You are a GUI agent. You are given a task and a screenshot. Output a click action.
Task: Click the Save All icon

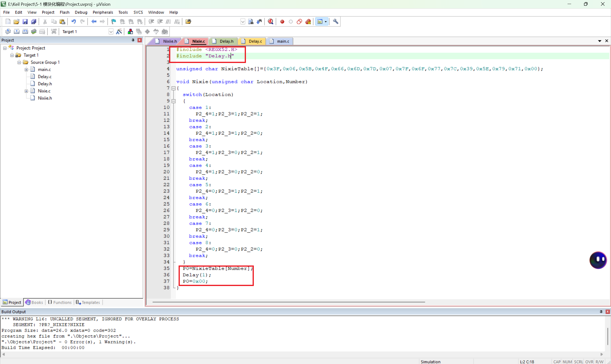[34, 21]
